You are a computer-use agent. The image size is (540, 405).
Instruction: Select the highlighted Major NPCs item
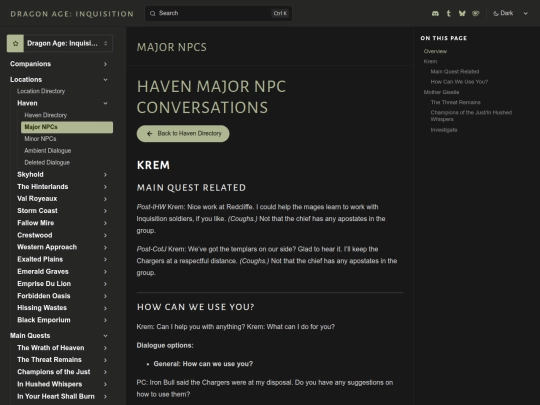click(x=67, y=127)
